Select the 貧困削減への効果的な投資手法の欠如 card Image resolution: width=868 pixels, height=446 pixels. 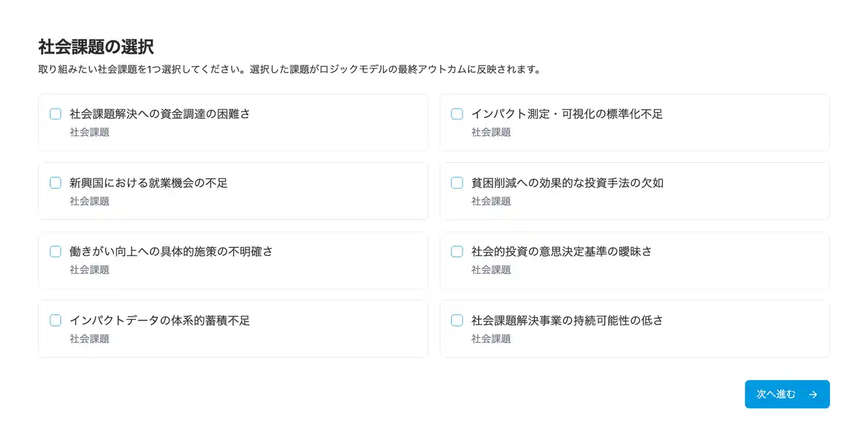pos(635,191)
